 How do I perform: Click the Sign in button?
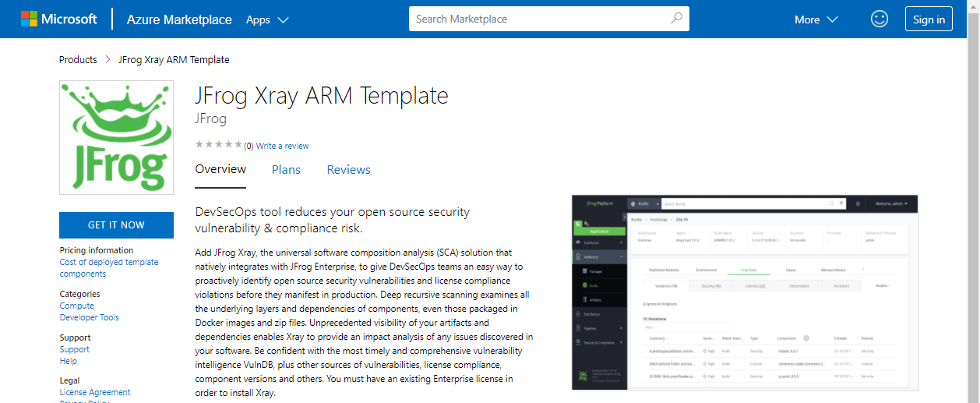(x=929, y=19)
